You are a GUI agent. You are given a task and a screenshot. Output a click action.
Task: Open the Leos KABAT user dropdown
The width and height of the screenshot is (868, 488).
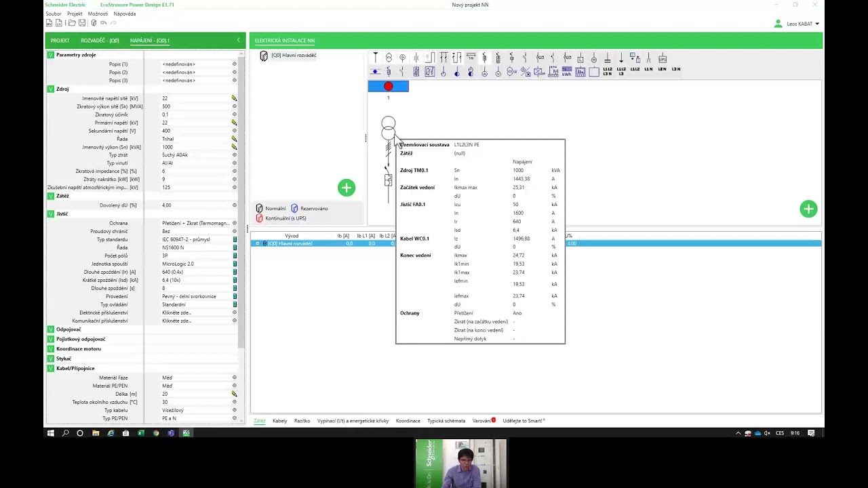pyautogui.click(x=817, y=24)
